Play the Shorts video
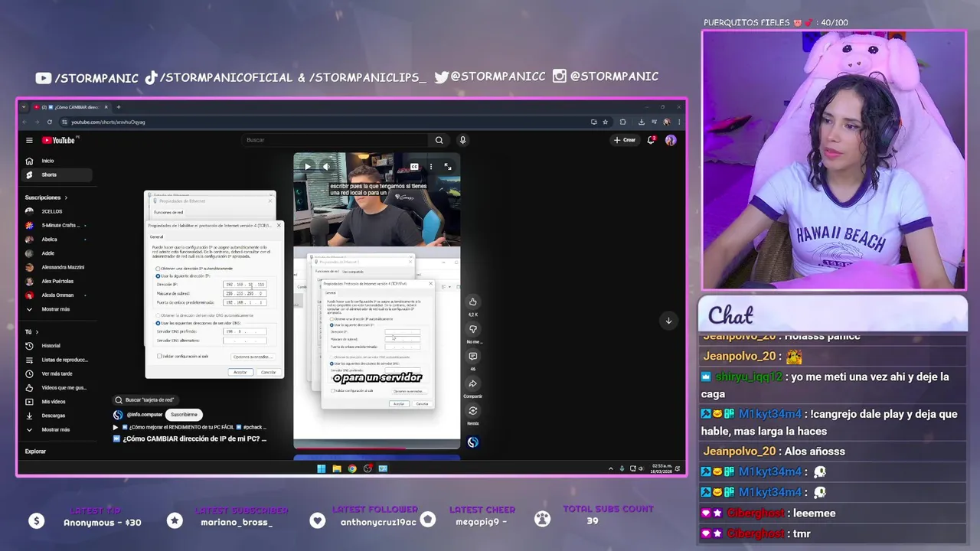 (x=307, y=167)
